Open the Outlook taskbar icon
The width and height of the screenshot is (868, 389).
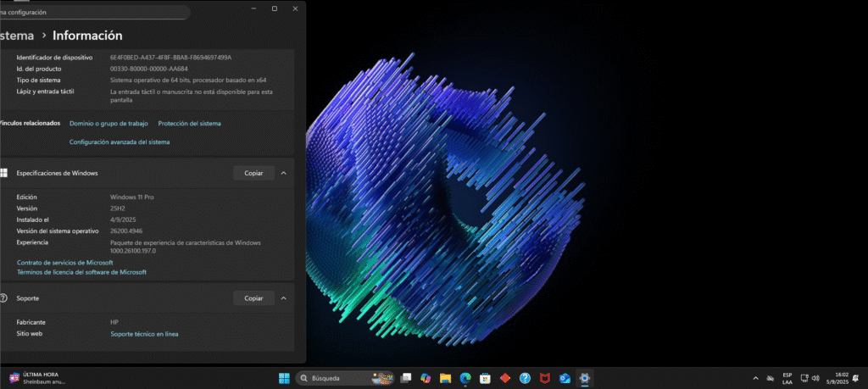point(565,378)
